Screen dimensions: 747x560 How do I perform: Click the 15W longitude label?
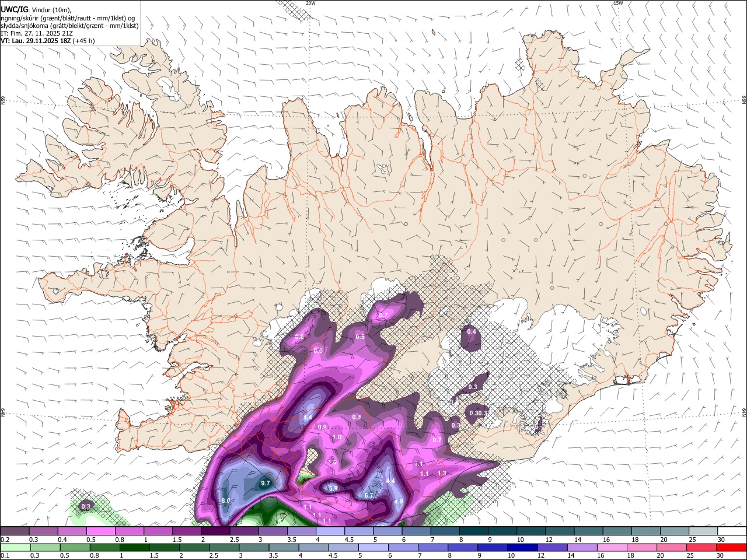(x=618, y=3)
